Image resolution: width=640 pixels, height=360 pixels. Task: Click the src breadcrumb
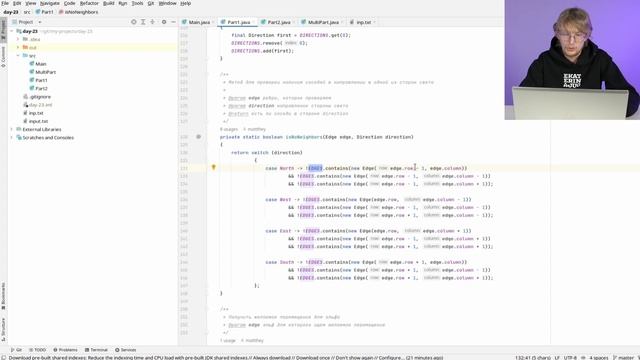(x=27, y=12)
